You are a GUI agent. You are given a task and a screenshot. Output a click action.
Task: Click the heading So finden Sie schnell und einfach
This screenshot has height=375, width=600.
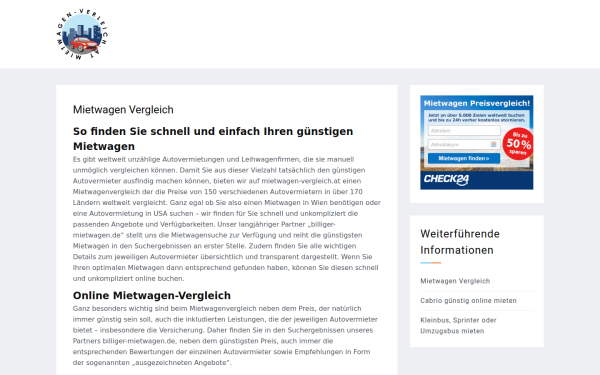point(213,139)
